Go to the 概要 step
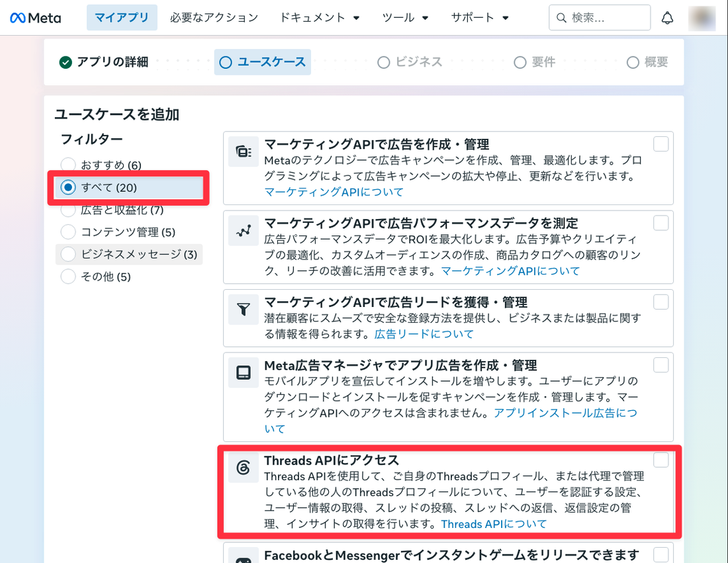 (x=647, y=62)
